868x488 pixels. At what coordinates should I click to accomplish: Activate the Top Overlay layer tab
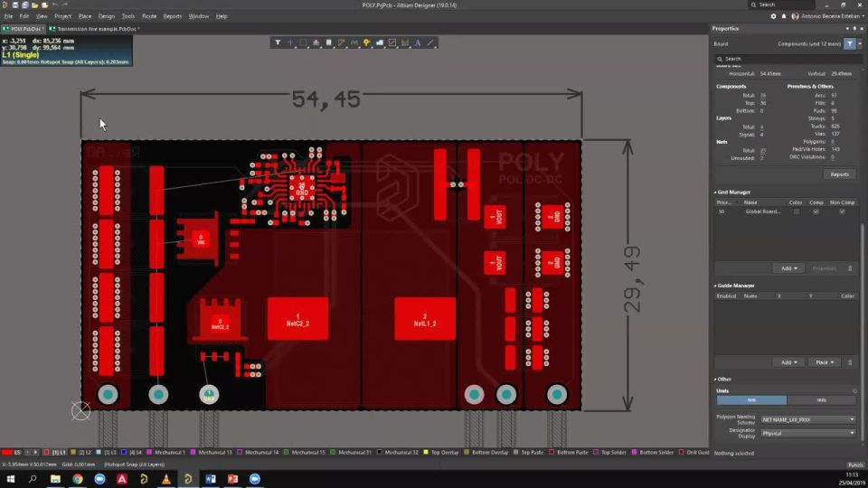coord(441,452)
